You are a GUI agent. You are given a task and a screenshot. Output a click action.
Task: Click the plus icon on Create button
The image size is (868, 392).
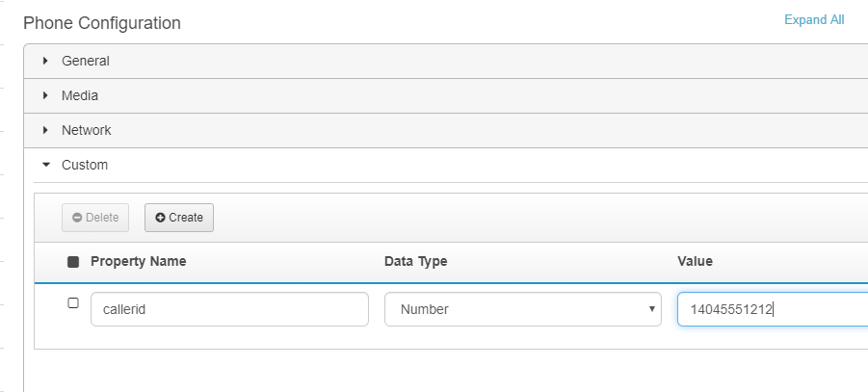click(x=160, y=218)
